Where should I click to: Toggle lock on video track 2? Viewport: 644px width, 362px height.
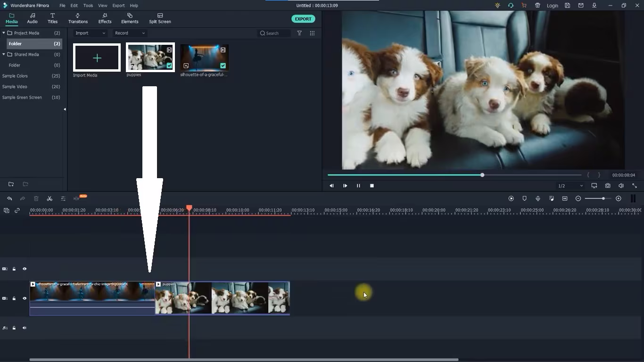[x=14, y=269]
